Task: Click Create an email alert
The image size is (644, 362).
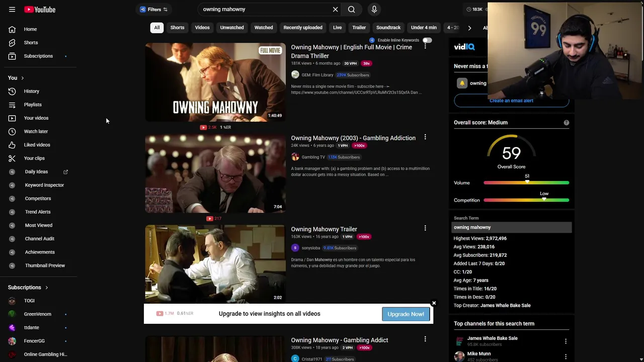Action: pyautogui.click(x=511, y=101)
